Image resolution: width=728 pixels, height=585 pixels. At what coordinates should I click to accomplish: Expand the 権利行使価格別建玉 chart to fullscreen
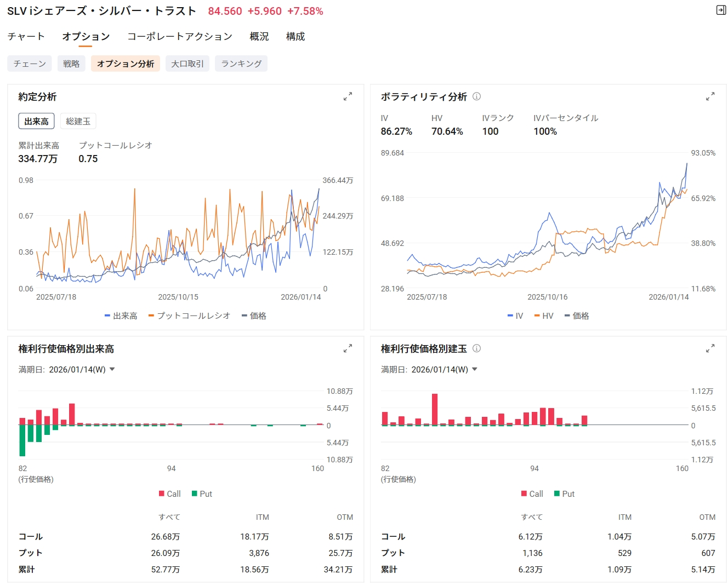[710, 348]
